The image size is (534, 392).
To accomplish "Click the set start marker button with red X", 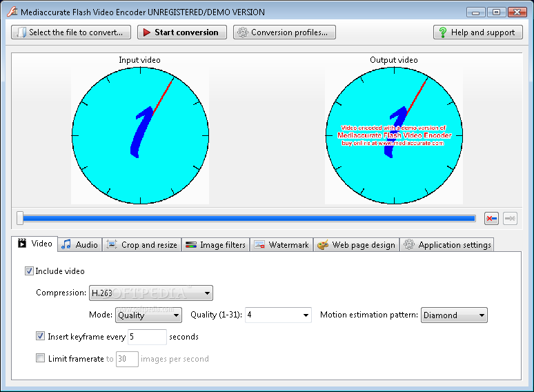I will [491, 218].
